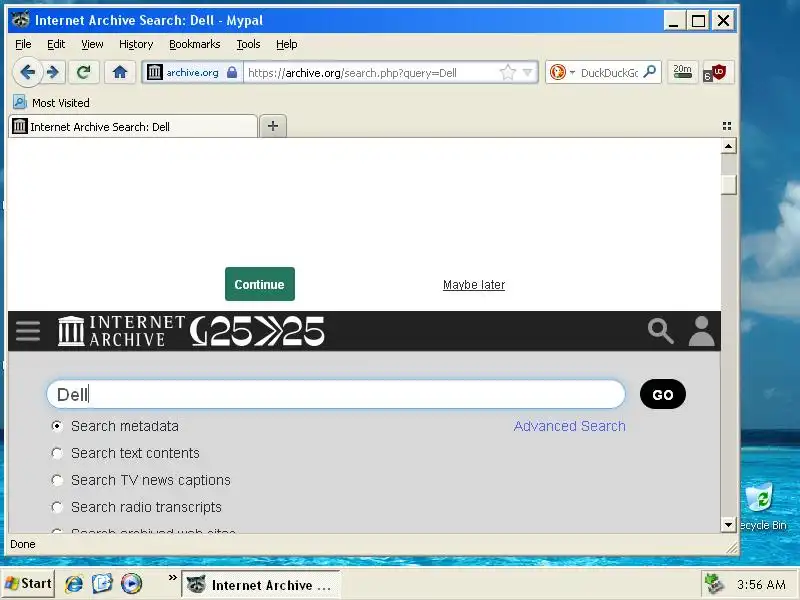Select the Search text contents option
The height and width of the screenshot is (600, 800).
pos(57,453)
